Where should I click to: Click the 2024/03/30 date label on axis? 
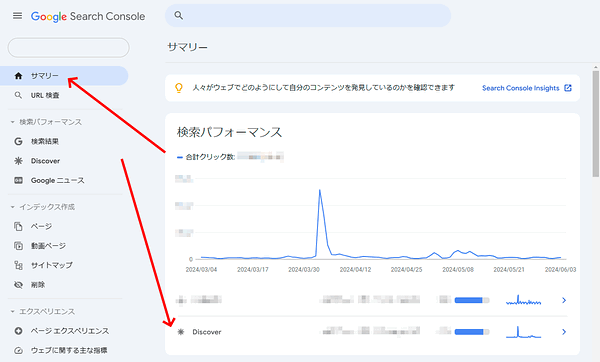304,270
